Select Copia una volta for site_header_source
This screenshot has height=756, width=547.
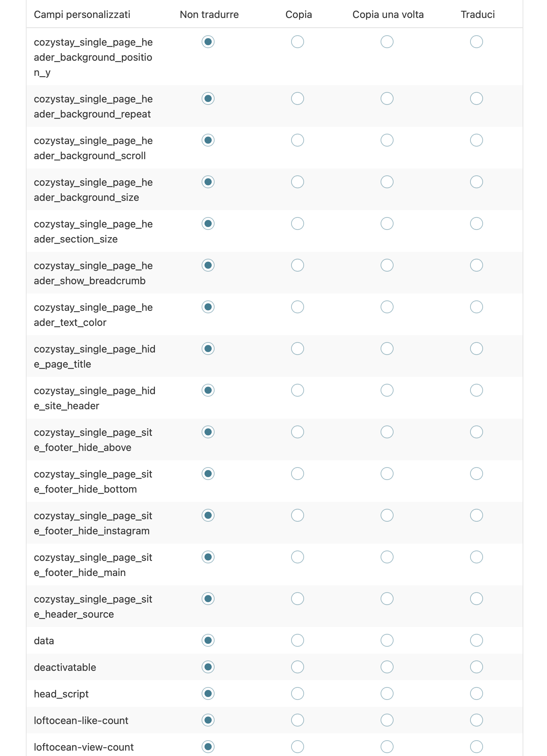pyautogui.click(x=387, y=599)
